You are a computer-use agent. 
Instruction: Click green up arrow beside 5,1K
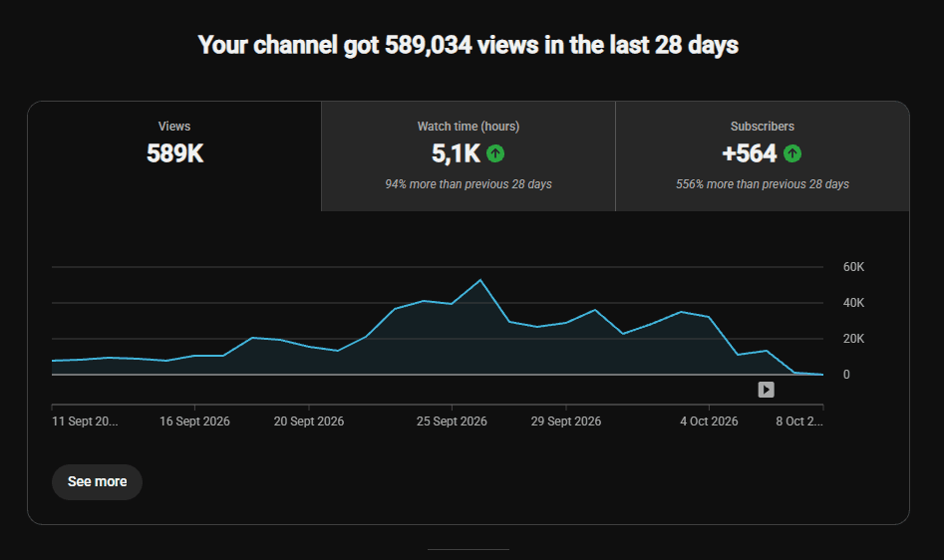[495, 153]
